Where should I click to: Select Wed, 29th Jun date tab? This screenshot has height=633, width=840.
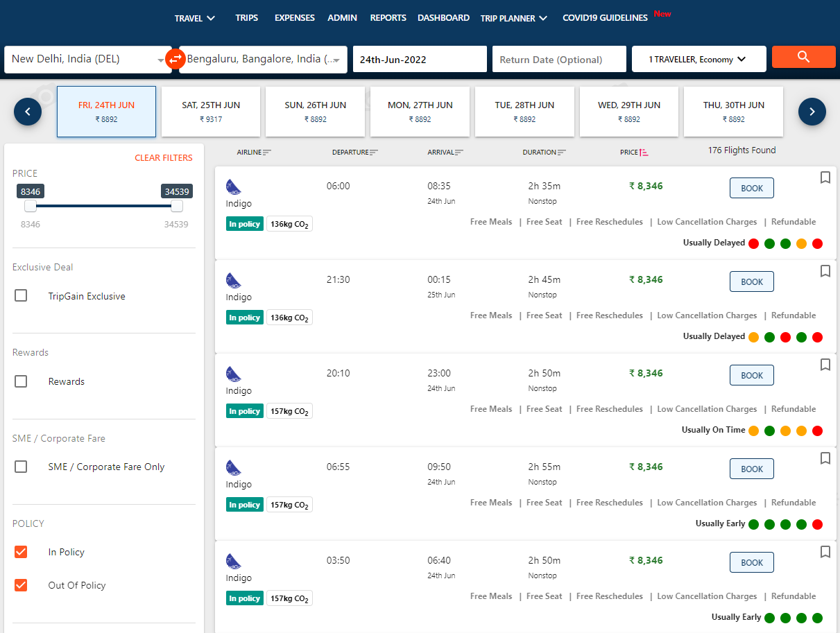tap(629, 112)
